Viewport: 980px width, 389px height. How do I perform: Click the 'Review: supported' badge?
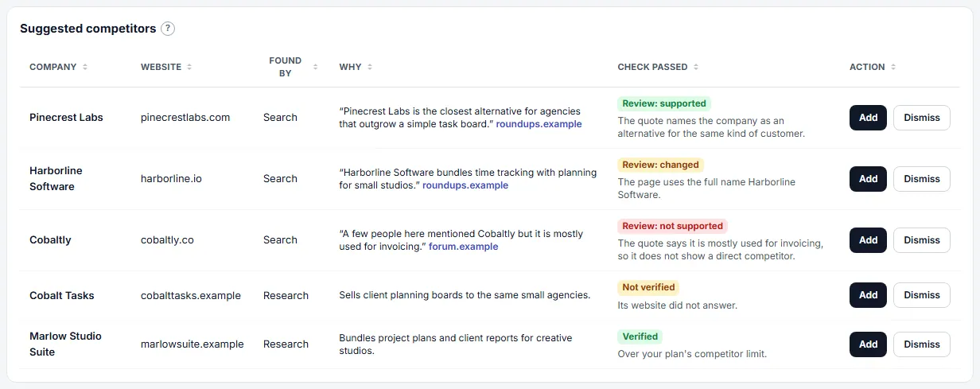[664, 103]
